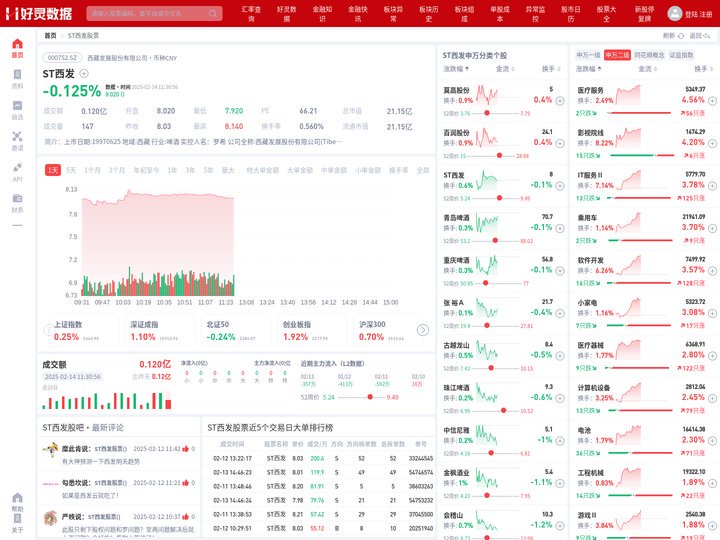Click the 刷新 refresh icon at top right

coord(681,35)
